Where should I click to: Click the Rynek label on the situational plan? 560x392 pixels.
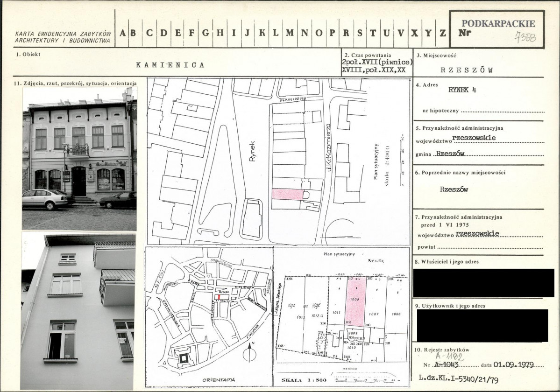pyautogui.click(x=253, y=151)
